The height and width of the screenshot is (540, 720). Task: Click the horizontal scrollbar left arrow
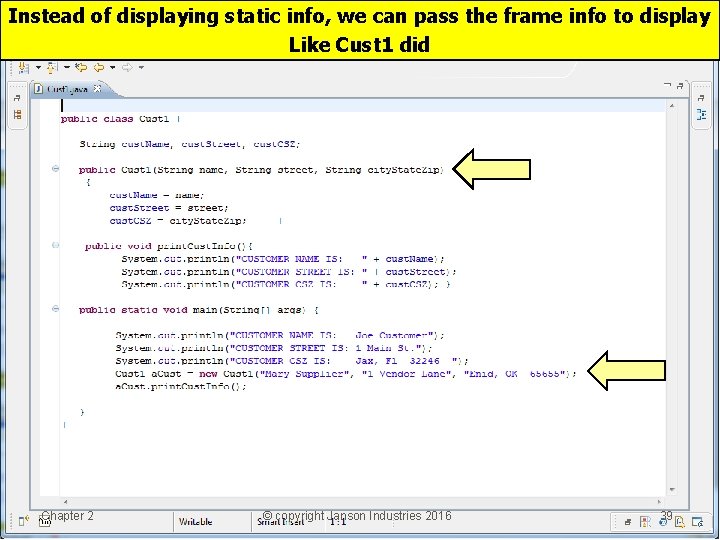point(65,502)
